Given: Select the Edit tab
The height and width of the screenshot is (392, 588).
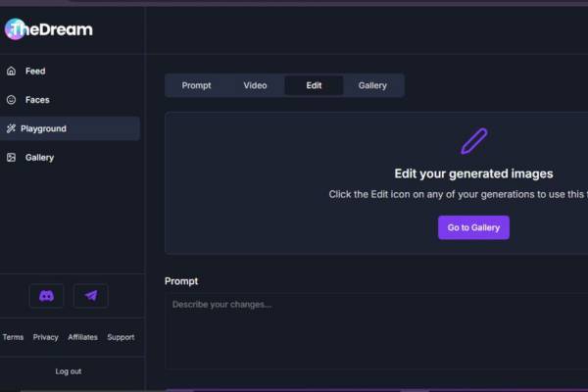Looking at the screenshot, I should (x=314, y=85).
